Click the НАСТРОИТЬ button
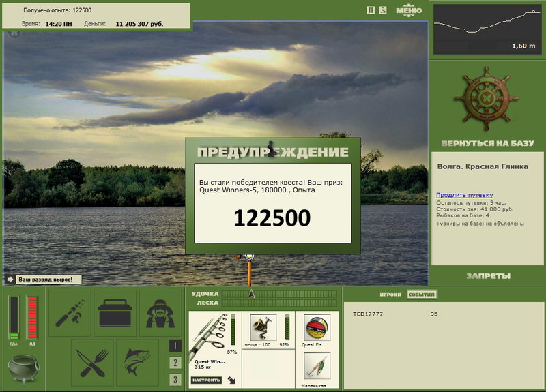 pyautogui.click(x=206, y=380)
